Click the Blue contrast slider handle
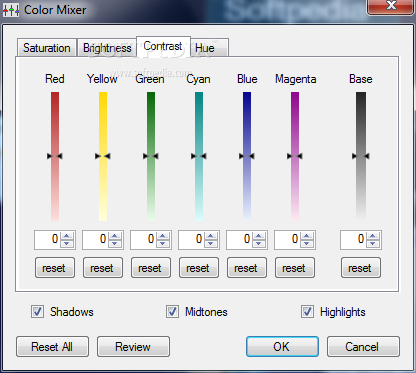This screenshot has width=416, height=373. pos(247,156)
